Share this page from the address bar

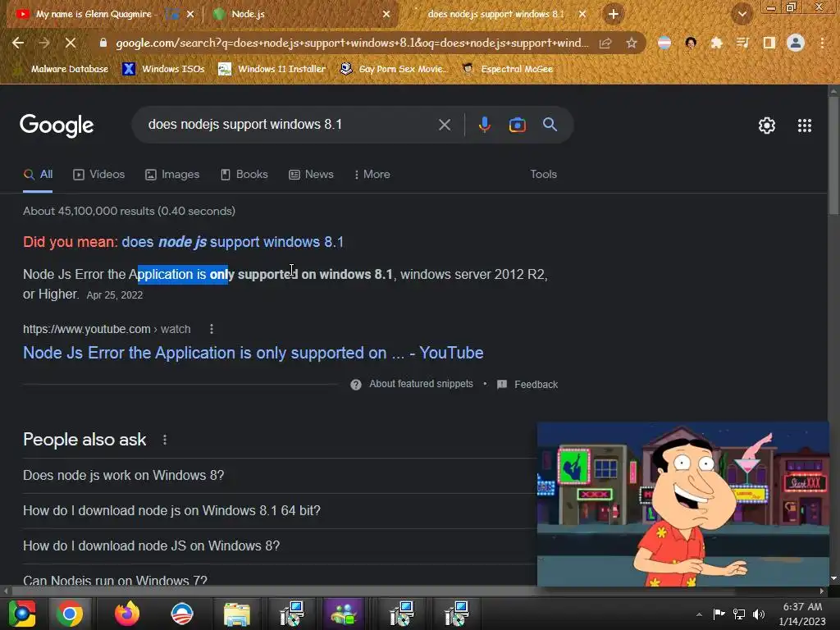click(x=605, y=43)
